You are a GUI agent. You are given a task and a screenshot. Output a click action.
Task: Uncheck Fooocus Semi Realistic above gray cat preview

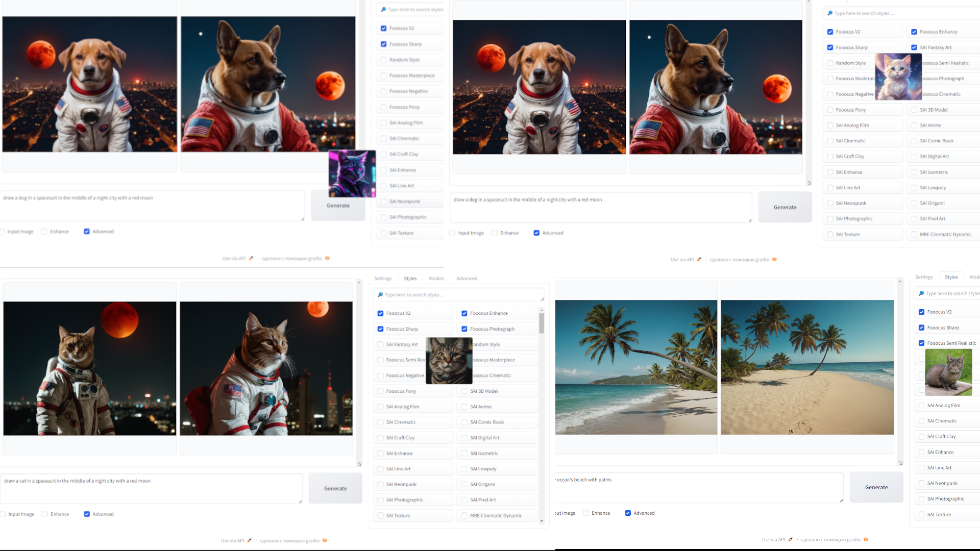point(921,343)
